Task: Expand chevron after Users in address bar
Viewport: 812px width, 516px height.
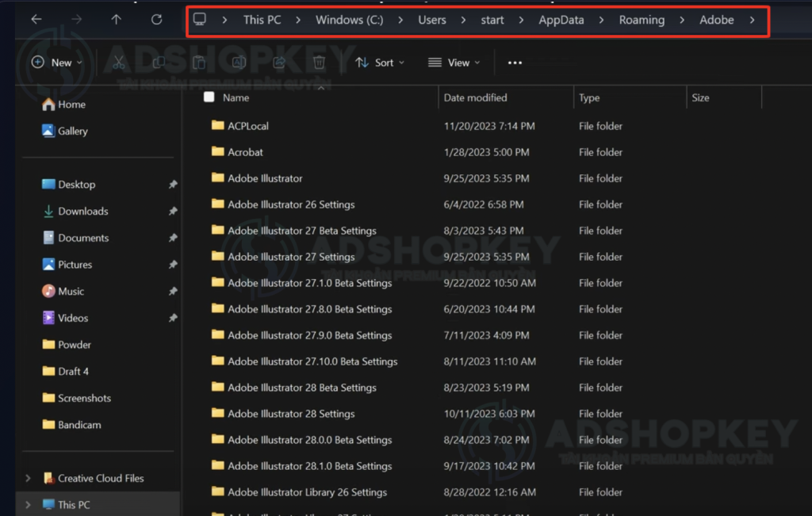Action: [x=463, y=20]
